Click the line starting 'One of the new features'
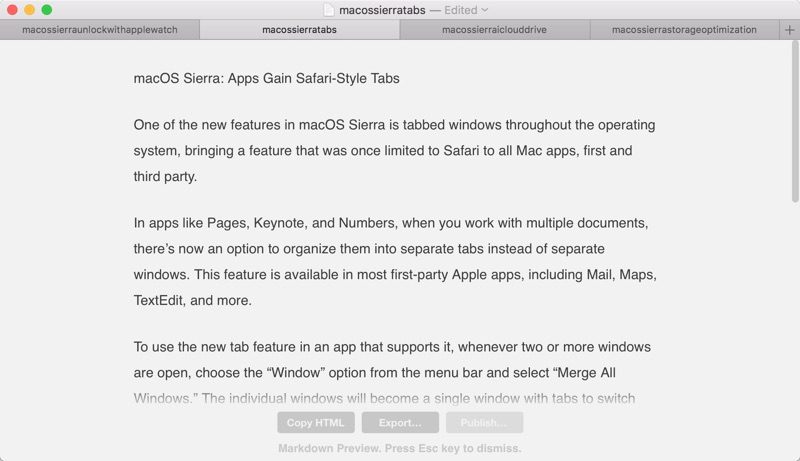 (x=394, y=125)
